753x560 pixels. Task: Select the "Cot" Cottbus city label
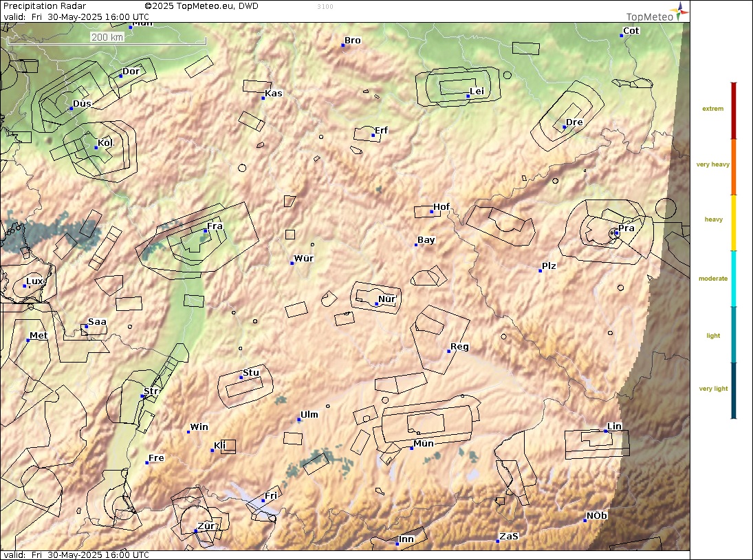631,31
